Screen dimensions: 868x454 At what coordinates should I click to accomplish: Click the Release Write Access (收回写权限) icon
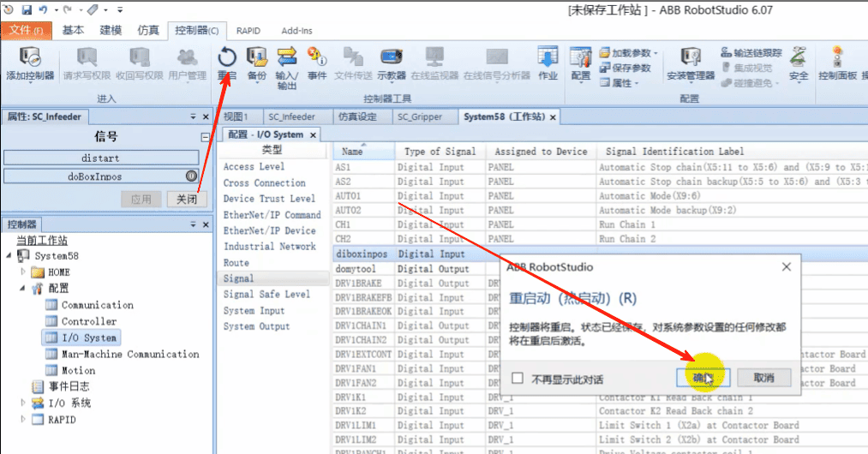pos(140,63)
